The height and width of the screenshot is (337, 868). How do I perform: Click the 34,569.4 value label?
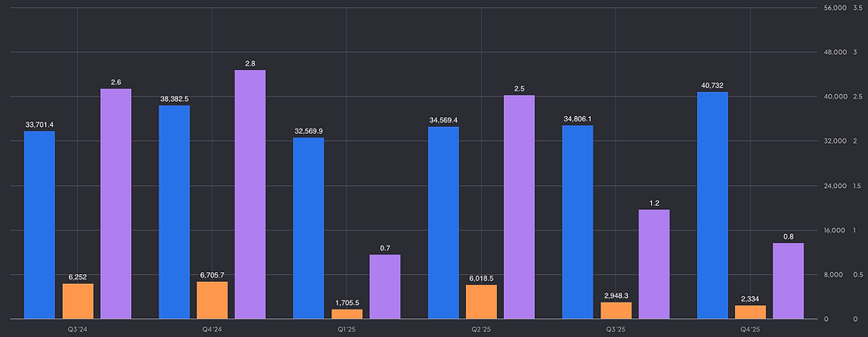pyautogui.click(x=444, y=121)
